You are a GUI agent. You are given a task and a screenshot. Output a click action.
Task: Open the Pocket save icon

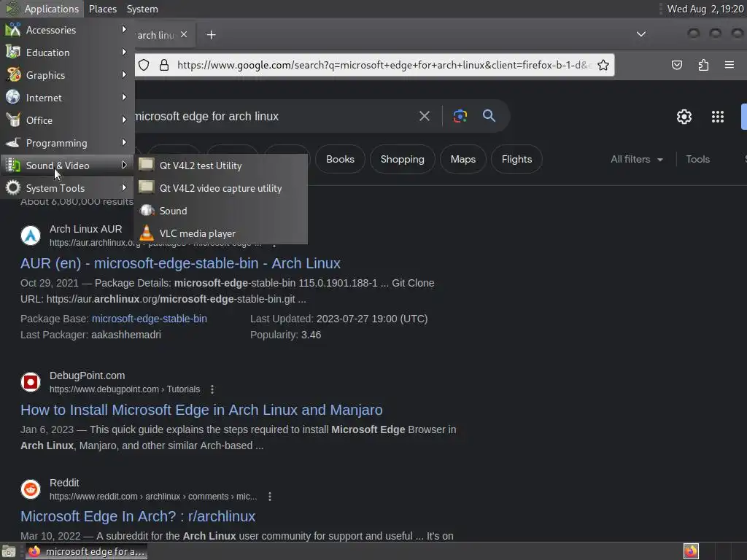[x=676, y=65]
